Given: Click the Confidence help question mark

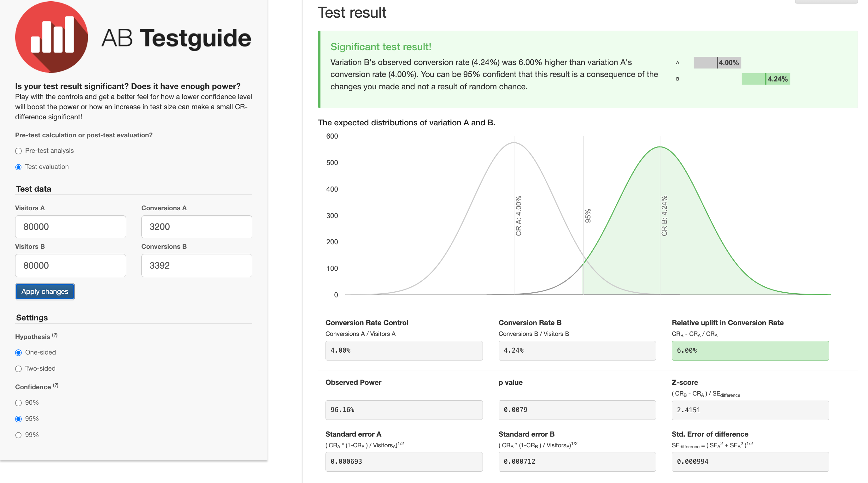Looking at the screenshot, I should [56, 385].
